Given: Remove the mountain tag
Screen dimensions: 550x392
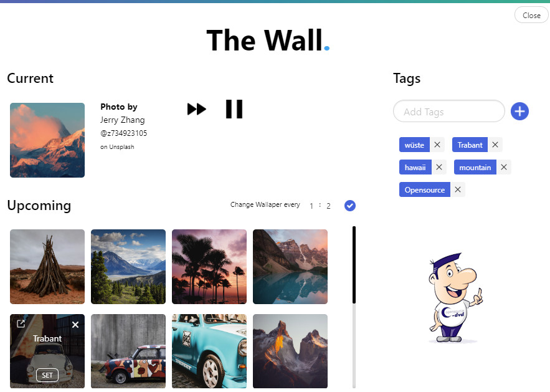Looking at the screenshot, I should pyautogui.click(x=504, y=167).
